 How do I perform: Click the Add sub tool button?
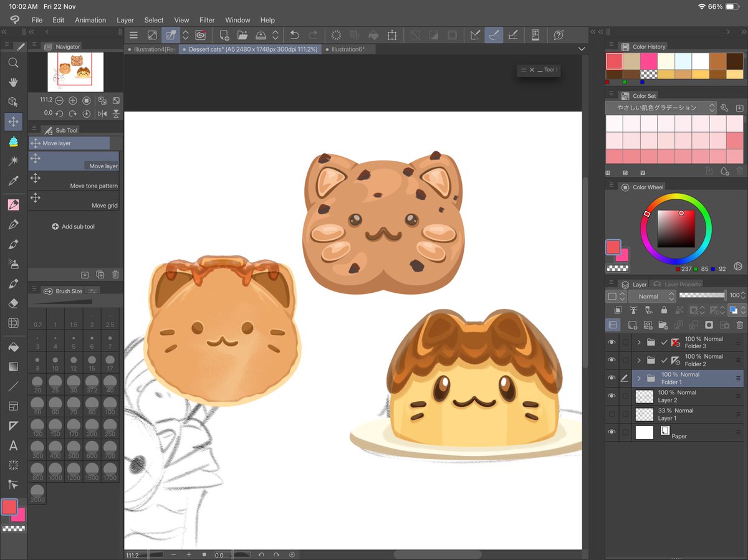click(x=74, y=226)
